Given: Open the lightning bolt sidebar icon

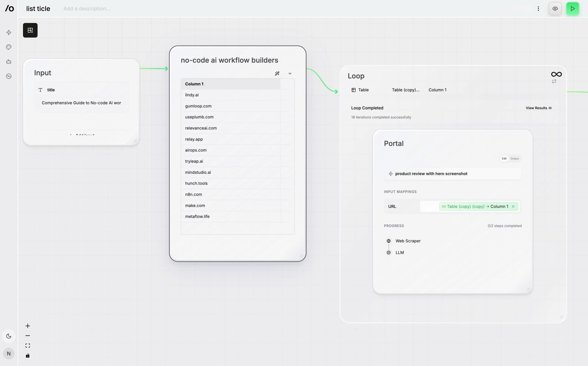Looking at the screenshot, I should point(9,32).
